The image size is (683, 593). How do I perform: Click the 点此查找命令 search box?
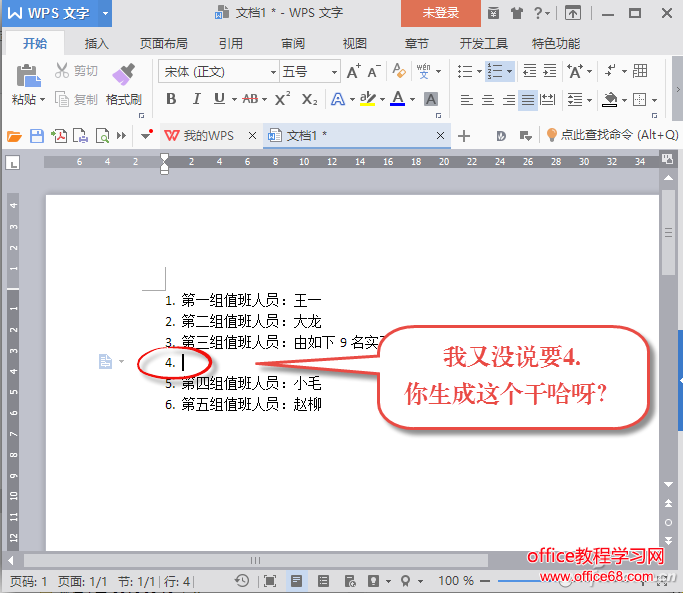coord(612,135)
